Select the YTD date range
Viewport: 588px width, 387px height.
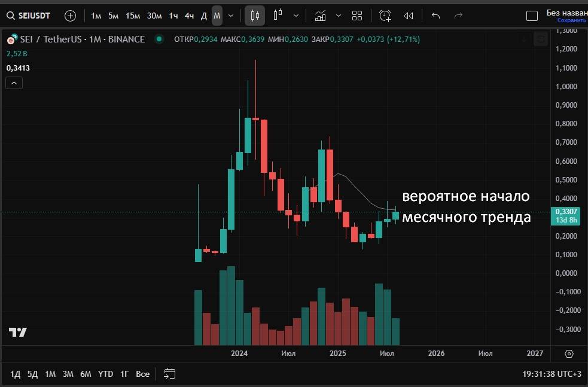(x=105, y=374)
